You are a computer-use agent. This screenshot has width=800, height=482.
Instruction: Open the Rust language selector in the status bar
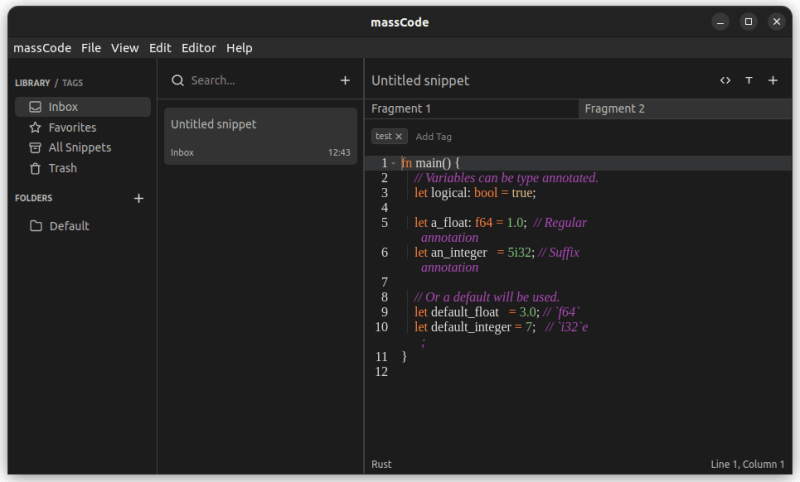(381, 464)
